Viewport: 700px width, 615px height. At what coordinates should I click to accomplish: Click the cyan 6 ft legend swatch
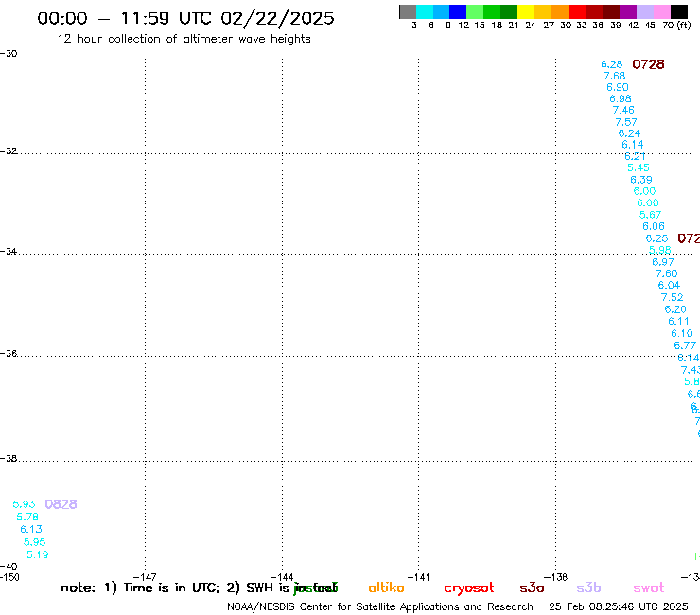[x=425, y=11]
